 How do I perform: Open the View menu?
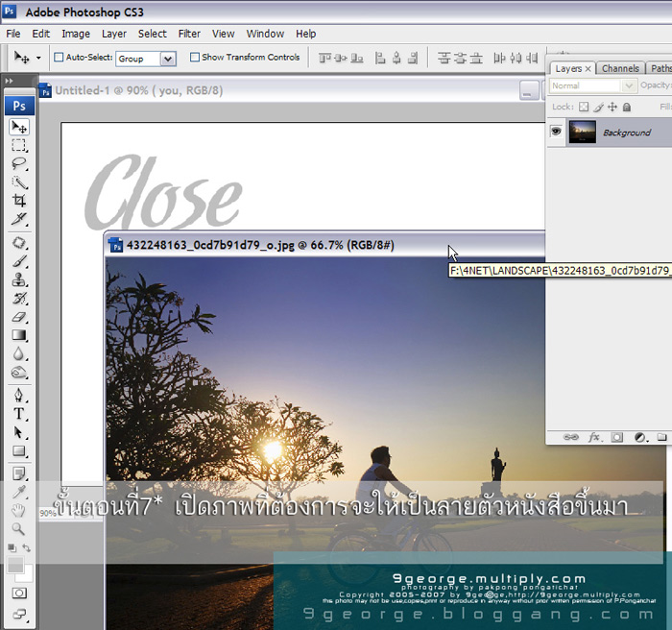(x=224, y=34)
